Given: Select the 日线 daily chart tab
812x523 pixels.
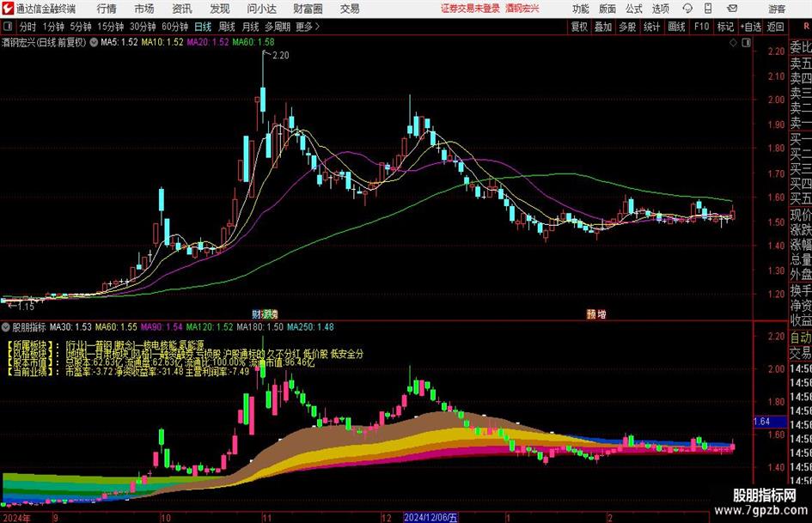Looking at the screenshot, I should tap(203, 27).
